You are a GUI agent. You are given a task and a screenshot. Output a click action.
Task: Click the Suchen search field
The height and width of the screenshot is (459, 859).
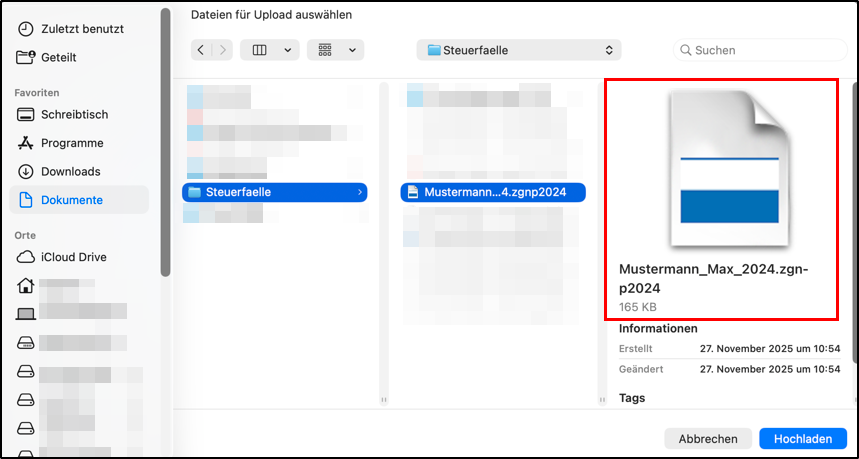(x=760, y=50)
